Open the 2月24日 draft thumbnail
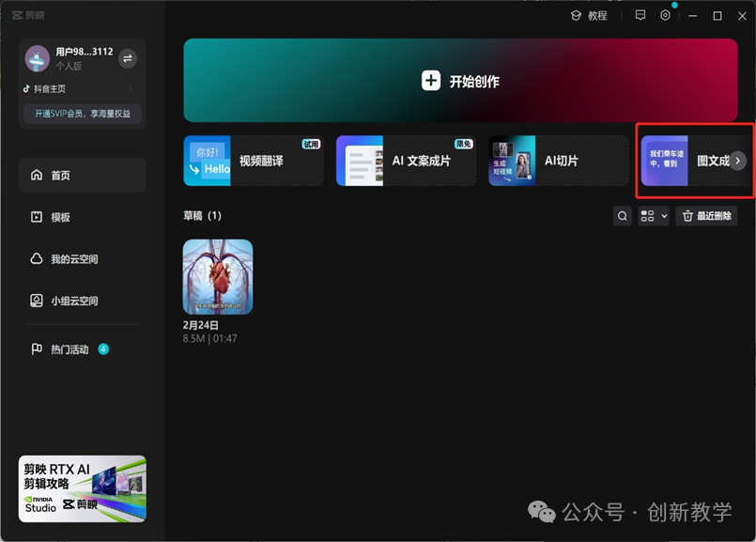This screenshot has width=756, height=542. pyautogui.click(x=218, y=277)
